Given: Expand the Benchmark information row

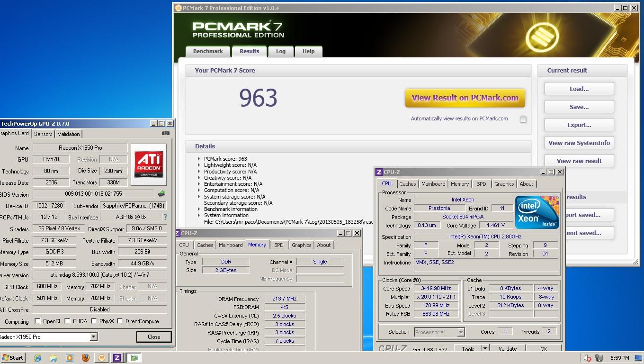Looking at the screenshot, I should pyautogui.click(x=199, y=209).
